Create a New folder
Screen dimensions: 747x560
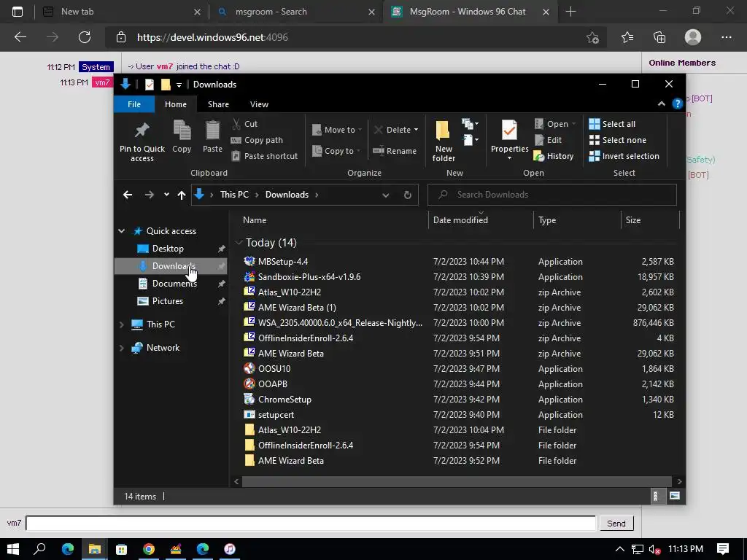[444, 141]
